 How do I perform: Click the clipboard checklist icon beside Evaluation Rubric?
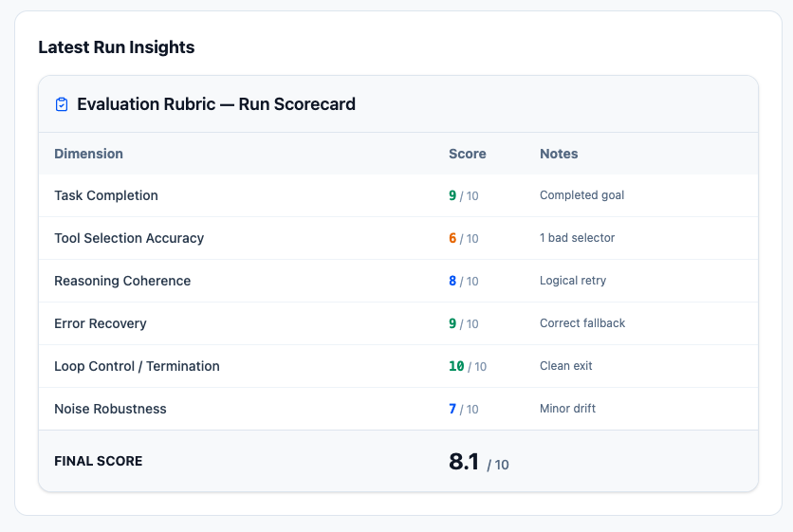(x=62, y=104)
